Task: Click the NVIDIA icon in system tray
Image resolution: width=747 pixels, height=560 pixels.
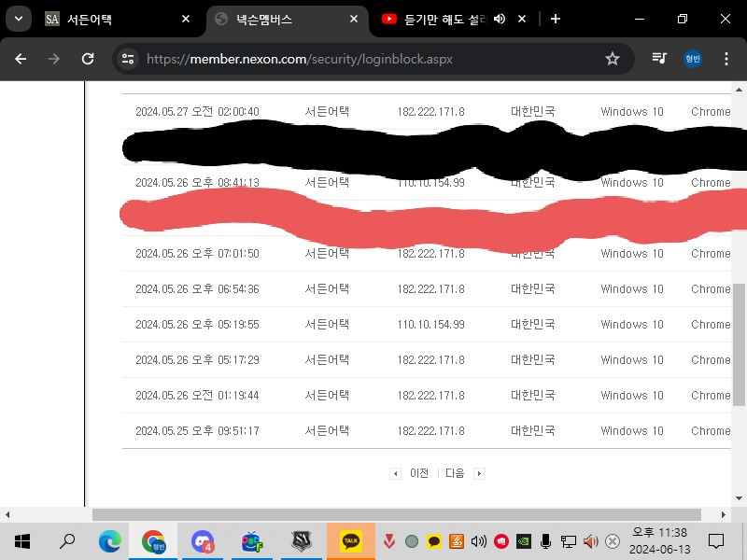Action: 524,541
